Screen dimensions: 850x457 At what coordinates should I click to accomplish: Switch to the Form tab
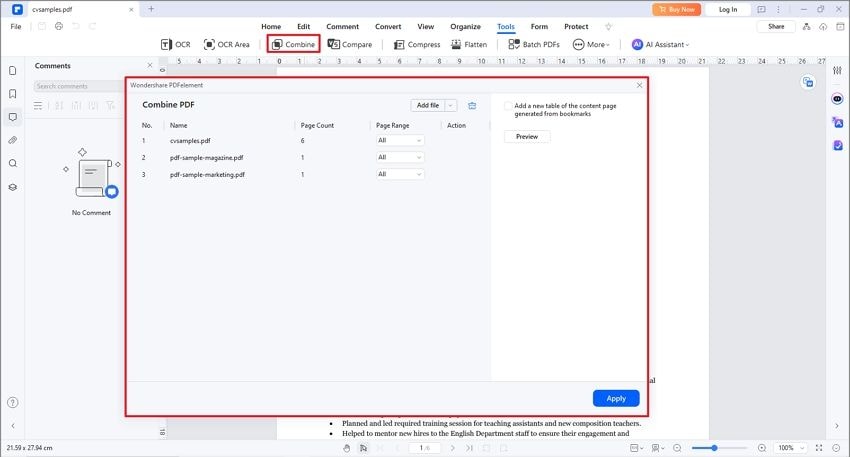pos(539,26)
